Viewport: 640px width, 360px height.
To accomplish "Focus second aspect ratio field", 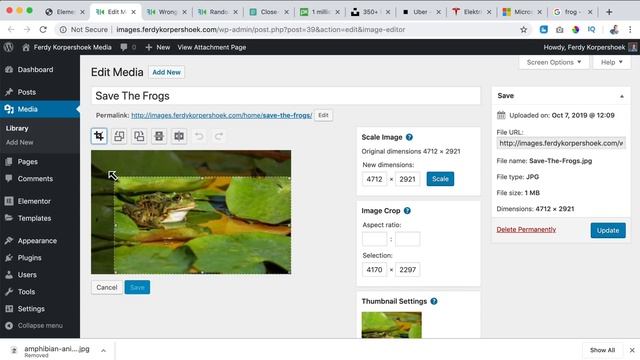I will [x=407, y=239].
